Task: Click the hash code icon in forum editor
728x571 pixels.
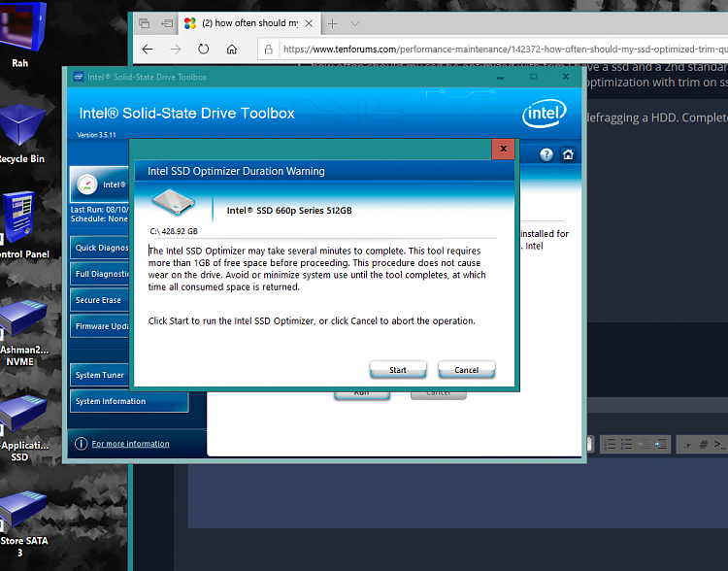Action: point(704,445)
